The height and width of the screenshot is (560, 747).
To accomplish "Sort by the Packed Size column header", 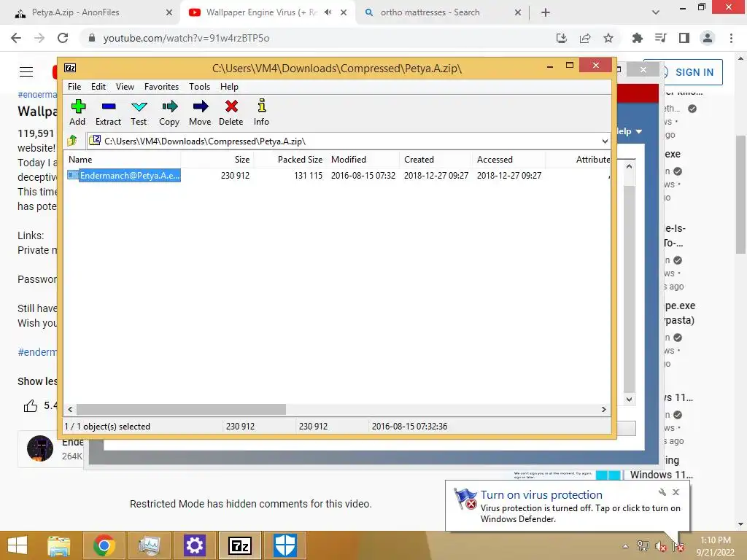I will (x=290, y=160).
